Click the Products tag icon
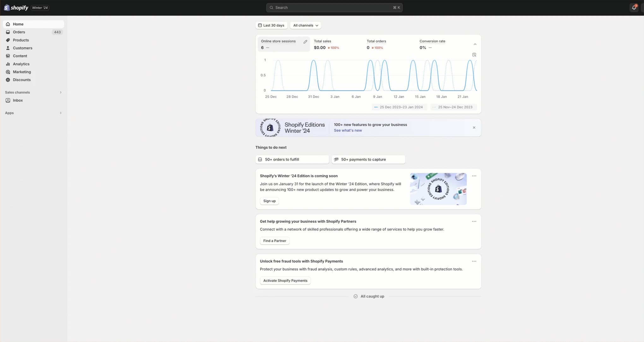644x342 pixels. coord(8,40)
